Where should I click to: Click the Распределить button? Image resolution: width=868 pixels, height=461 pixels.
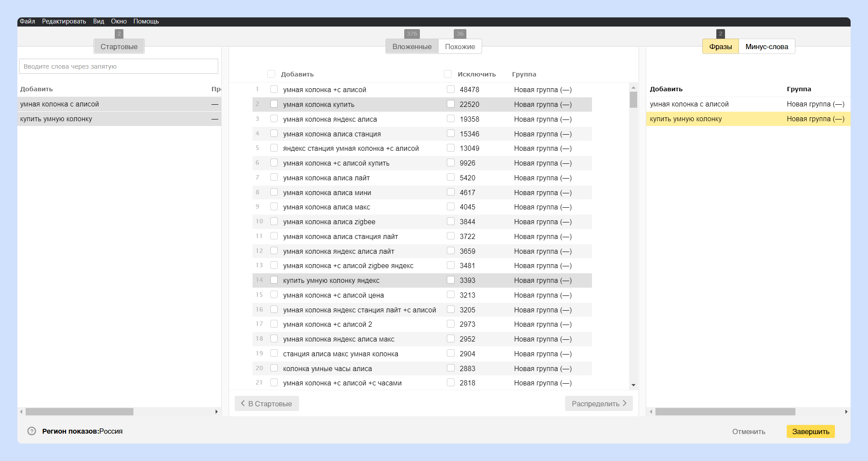599,404
